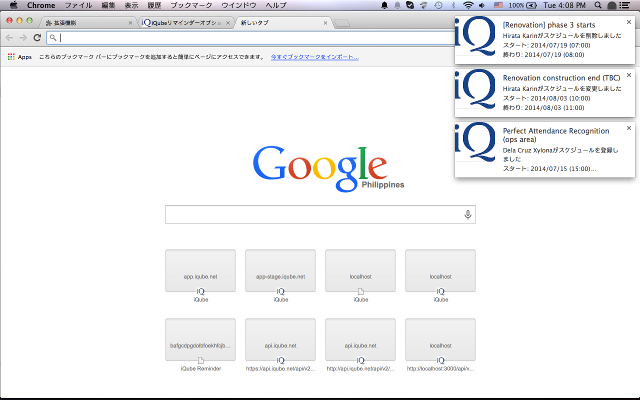
Task: Open the Perfect Attendance Recognition notification
Action: click(x=545, y=149)
